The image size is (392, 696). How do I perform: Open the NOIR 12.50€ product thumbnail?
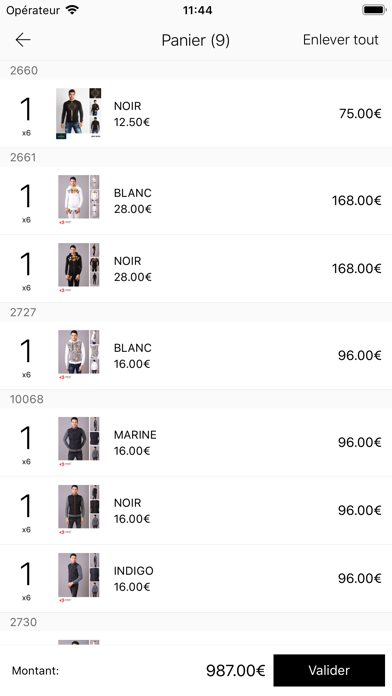(79, 114)
